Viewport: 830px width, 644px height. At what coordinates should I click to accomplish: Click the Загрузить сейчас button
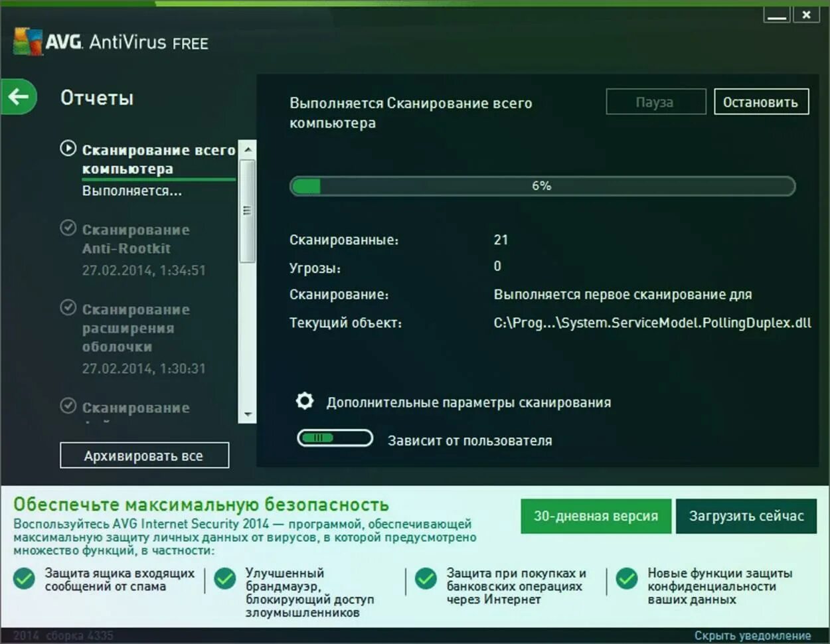pos(746,516)
